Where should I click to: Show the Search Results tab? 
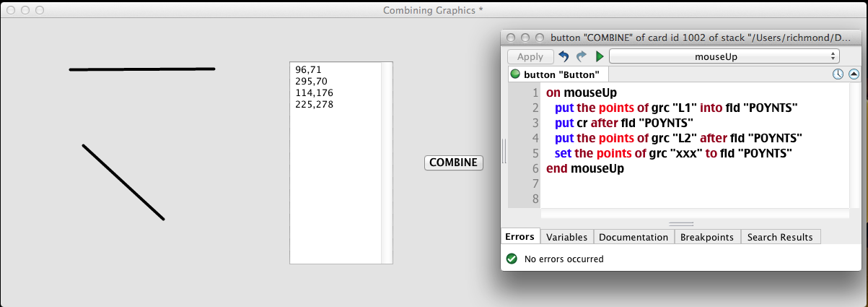[x=780, y=237]
